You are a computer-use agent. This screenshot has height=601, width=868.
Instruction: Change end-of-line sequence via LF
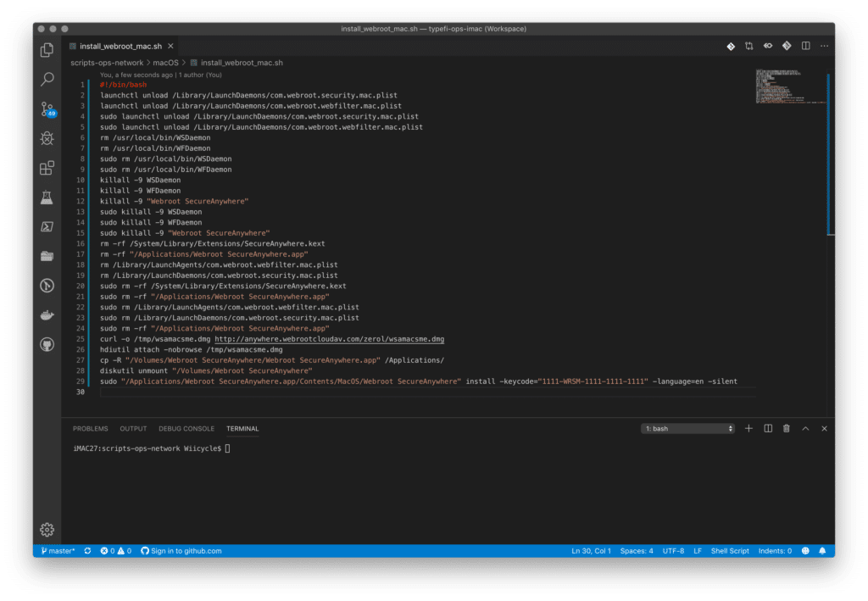[698, 551]
